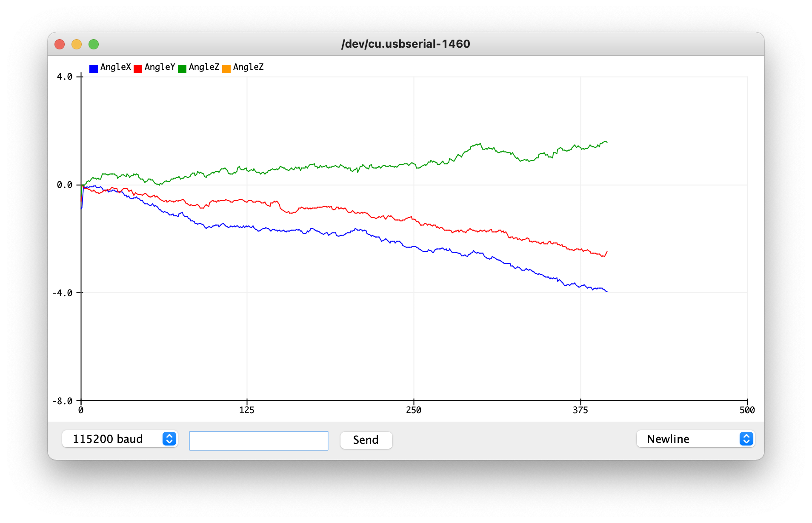Click the -8.0 y-axis label
Screen dimensions: 812x523
(x=62, y=401)
